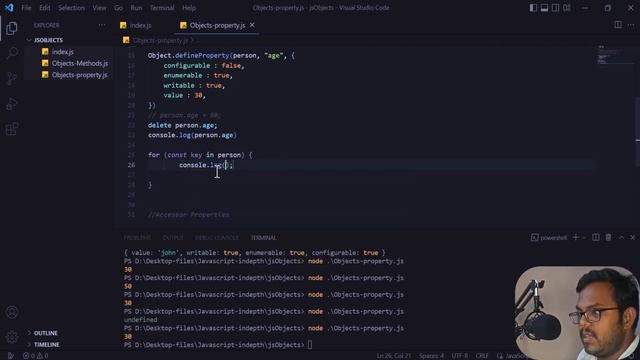Select Objects-property.js in the explorer tree
The height and width of the screenshot is (360, 640).
(x=80, y=75)
